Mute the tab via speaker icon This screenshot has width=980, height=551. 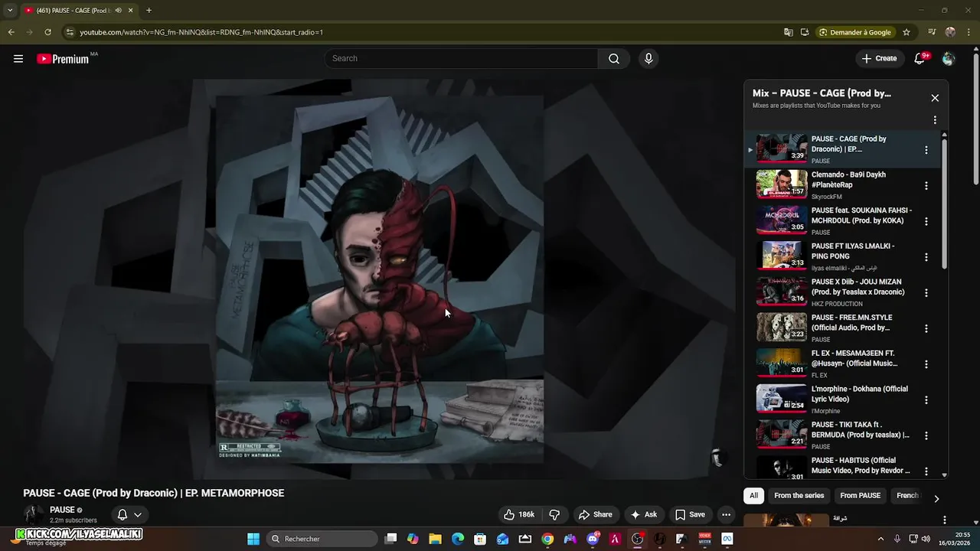[118, 11]
